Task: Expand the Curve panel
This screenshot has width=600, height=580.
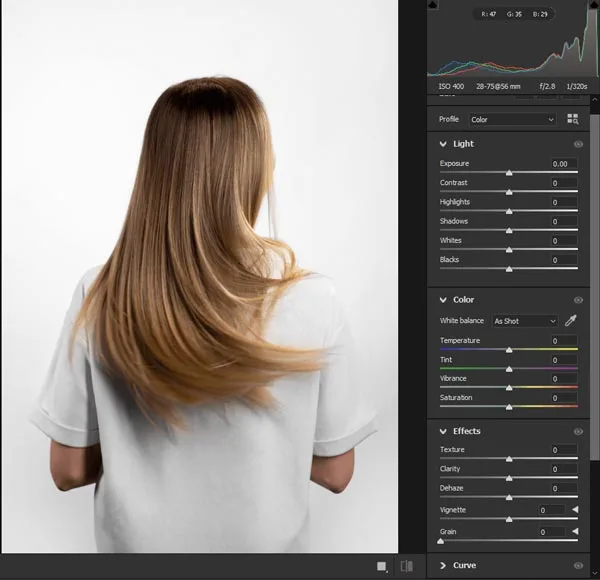Action: [443, 565]
